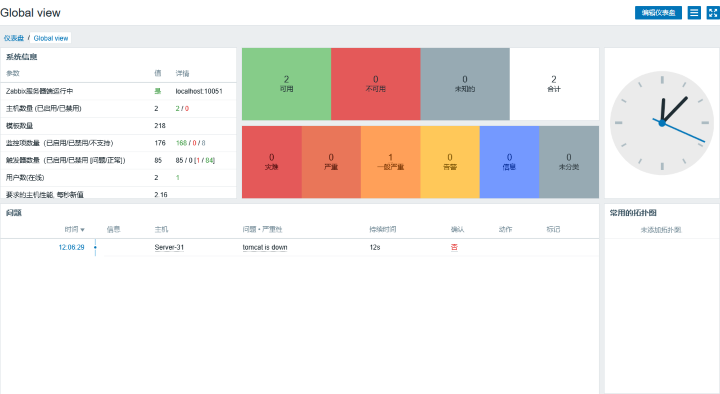Click the host column header in problems table
720x394 pixels.
click(161, 229)
